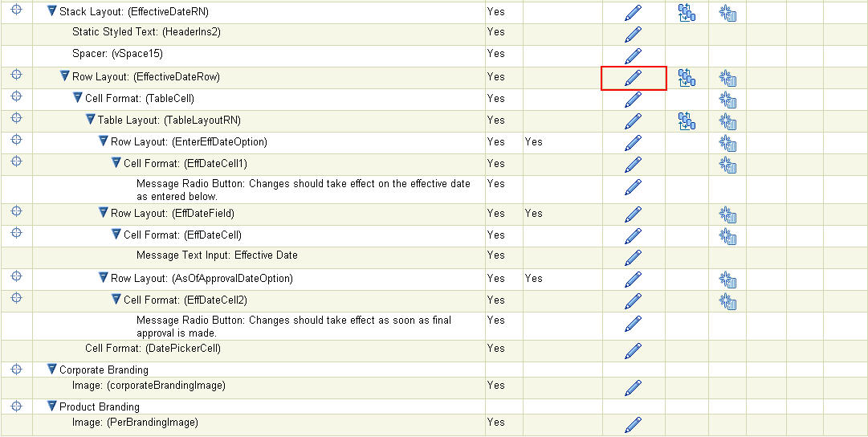Click the create item icon for Cell Format: (EffDateCell)
Screen dimensions: 868x437
point(727,236)
